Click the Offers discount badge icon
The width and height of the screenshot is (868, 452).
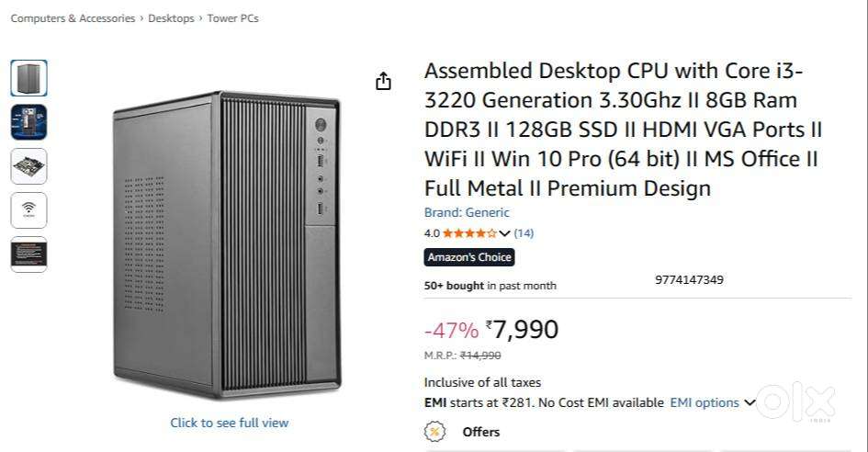pyautogui.click(x=434, y=432)
